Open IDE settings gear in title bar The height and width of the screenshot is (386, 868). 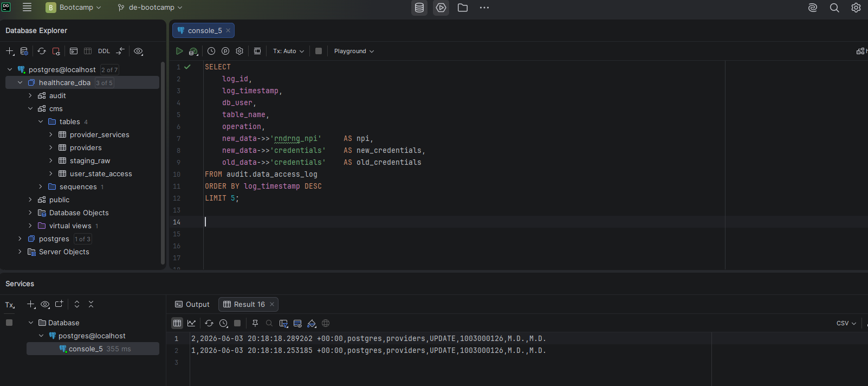(x=856, y=8)
